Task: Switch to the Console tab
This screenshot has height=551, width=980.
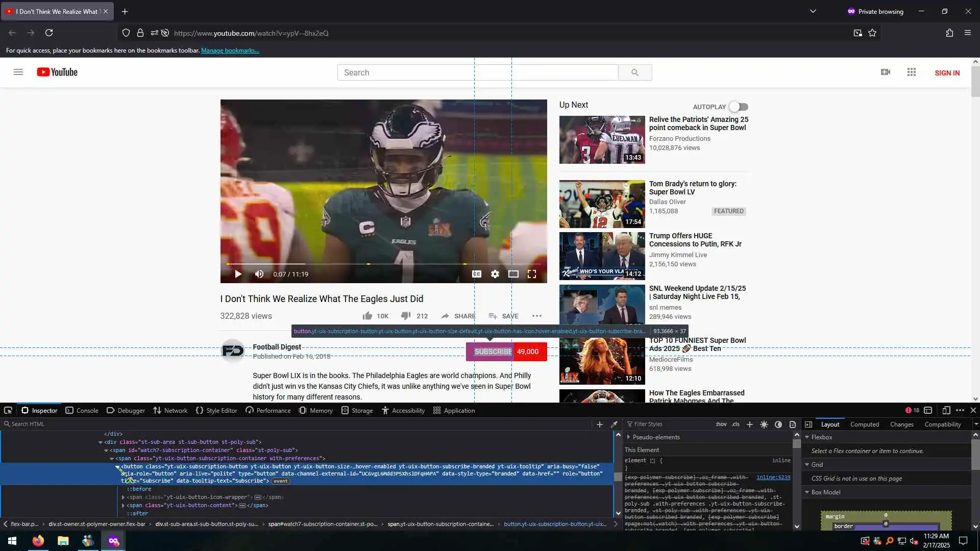Action: point(82,410)
